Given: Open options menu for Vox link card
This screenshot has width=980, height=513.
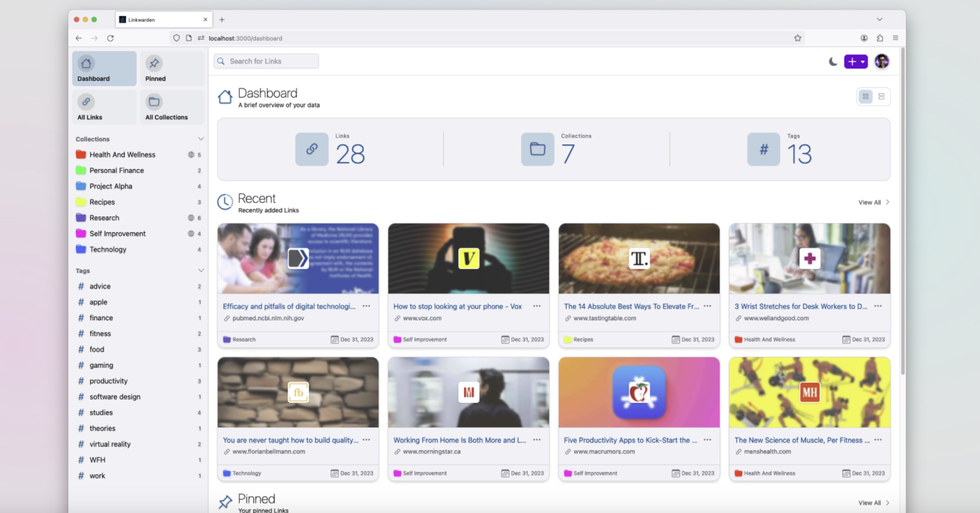Looking at the screenshot, I should pyautogui.click(x=537, y=306).
